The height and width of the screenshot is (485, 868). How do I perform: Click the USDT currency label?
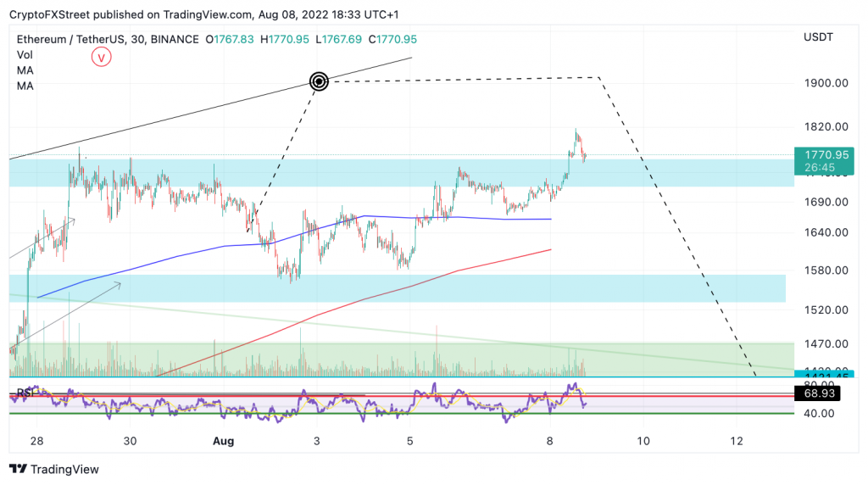click(x=818, y=37)
